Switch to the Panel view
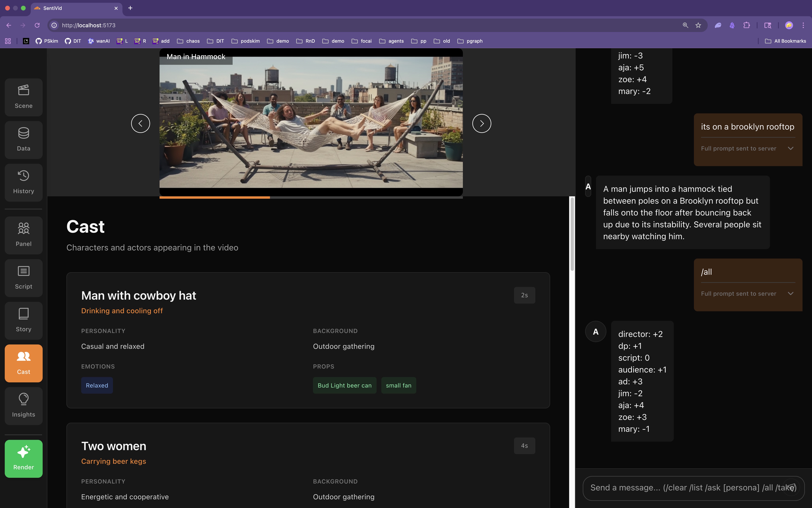This screenshot has width=812, height=508. (x=23, y=235)
